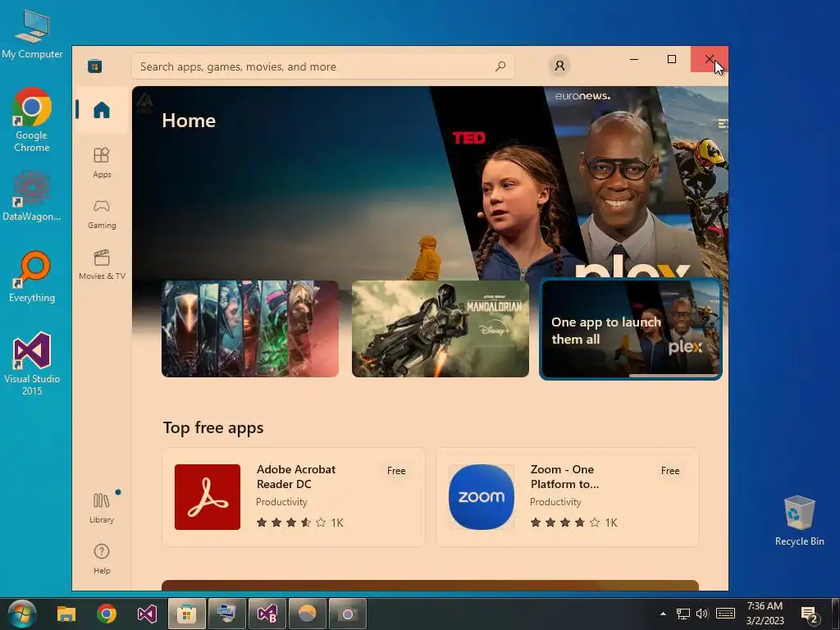The width and height of the screenshot is (840, 630).
Task: Open the Library in sidebar
Action: coord(102,508)
